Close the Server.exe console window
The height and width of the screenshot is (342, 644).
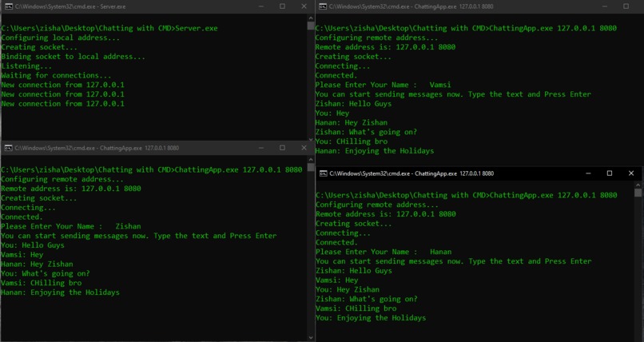point(304,6)
